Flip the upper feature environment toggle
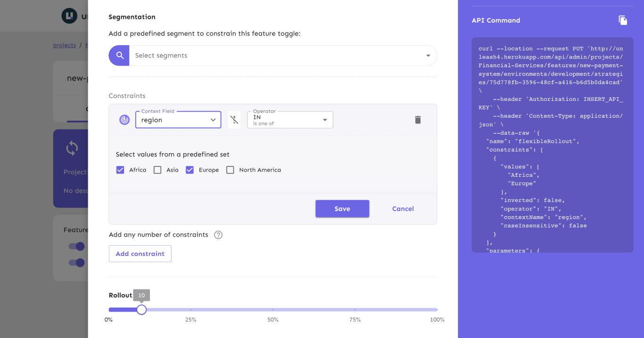Screen dimensions: 644x338 (x=76, y=246)
